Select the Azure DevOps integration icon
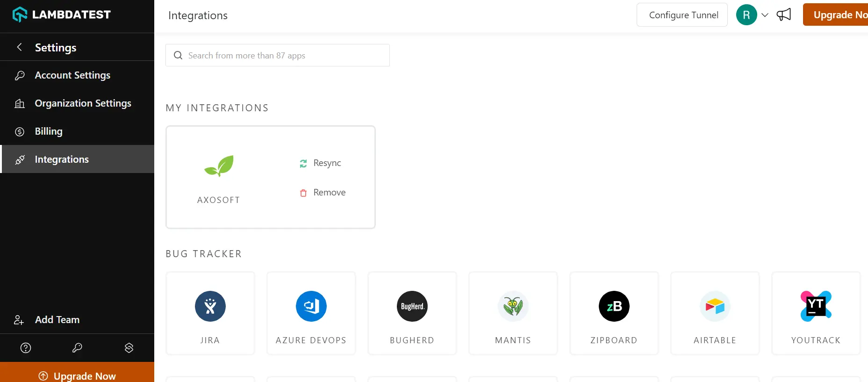Screen dimensions: 868x382 coord(311,306)
